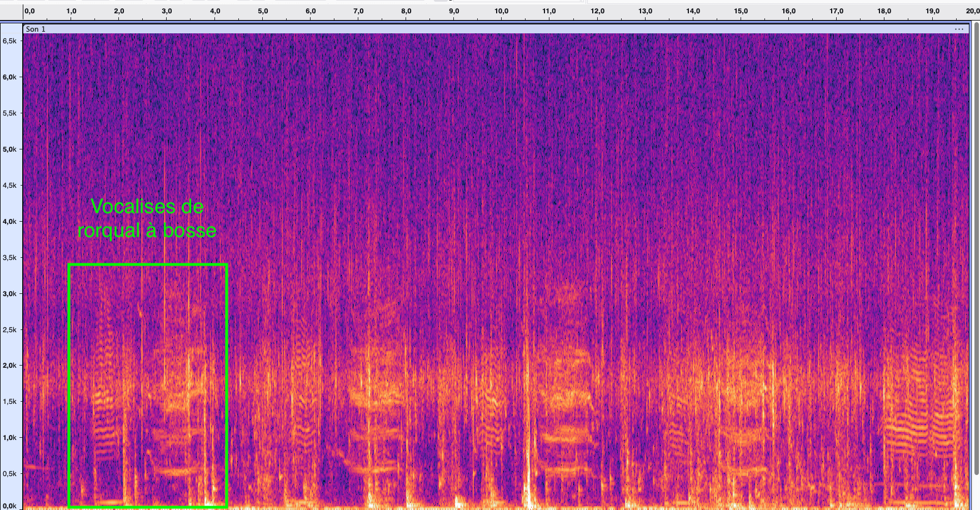Click the 4,0k frequency scale label

point(9,222)
